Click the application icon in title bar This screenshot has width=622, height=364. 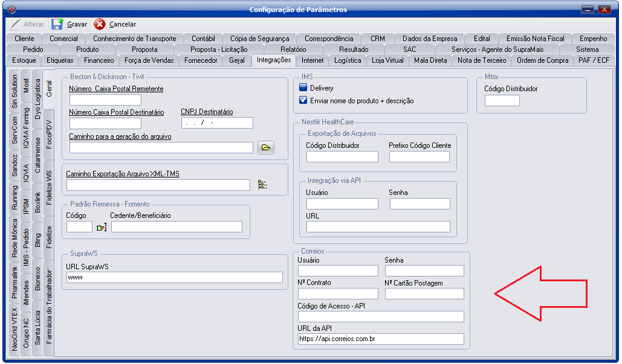click(x=8, y=9)
